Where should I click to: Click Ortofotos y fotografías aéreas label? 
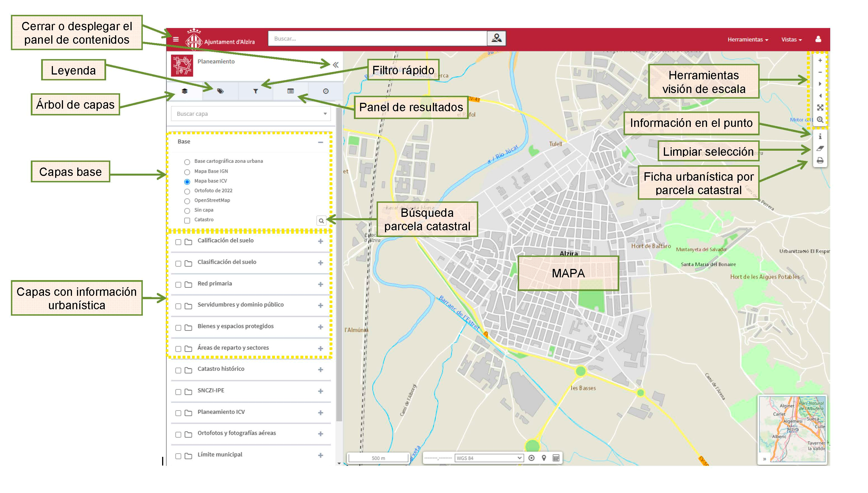coord(237,433)
